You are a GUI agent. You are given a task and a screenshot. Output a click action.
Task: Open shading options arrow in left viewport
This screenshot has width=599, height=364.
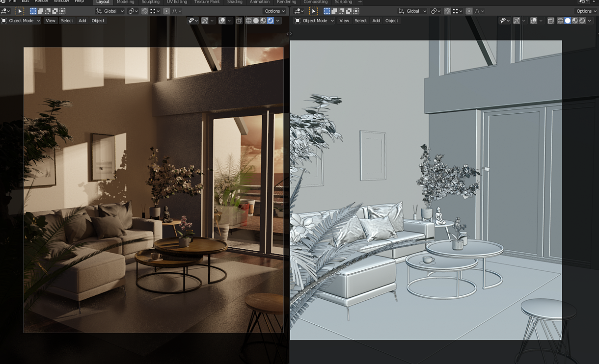[x=278, y=21]
